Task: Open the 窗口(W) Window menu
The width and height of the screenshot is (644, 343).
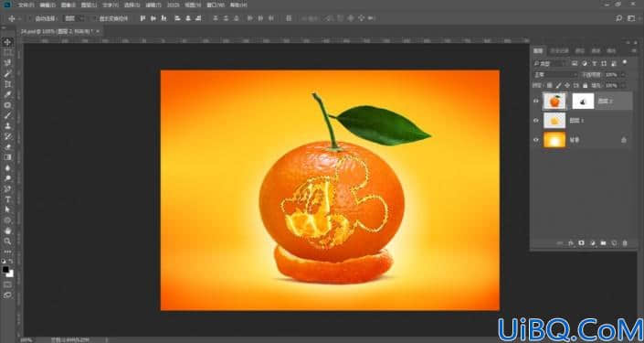Action: pyautogui.click(x=216, y=5)
